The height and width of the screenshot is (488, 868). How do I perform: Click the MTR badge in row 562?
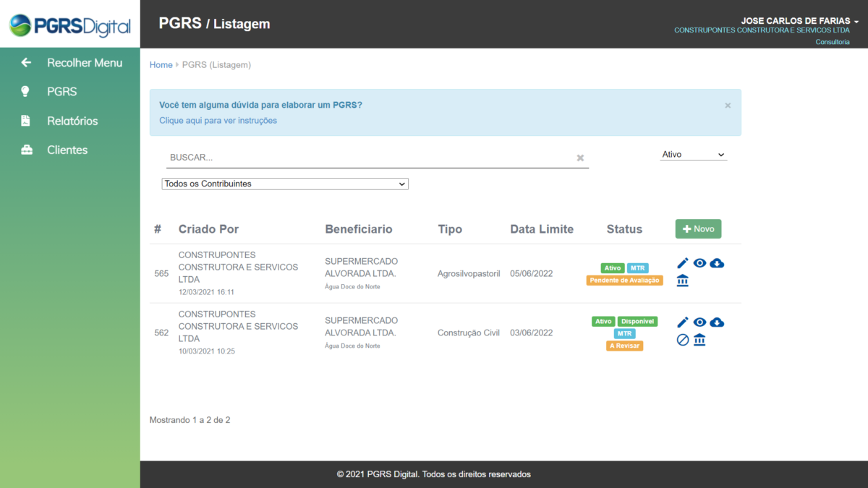pyautogui.click(x=625, y=334)
